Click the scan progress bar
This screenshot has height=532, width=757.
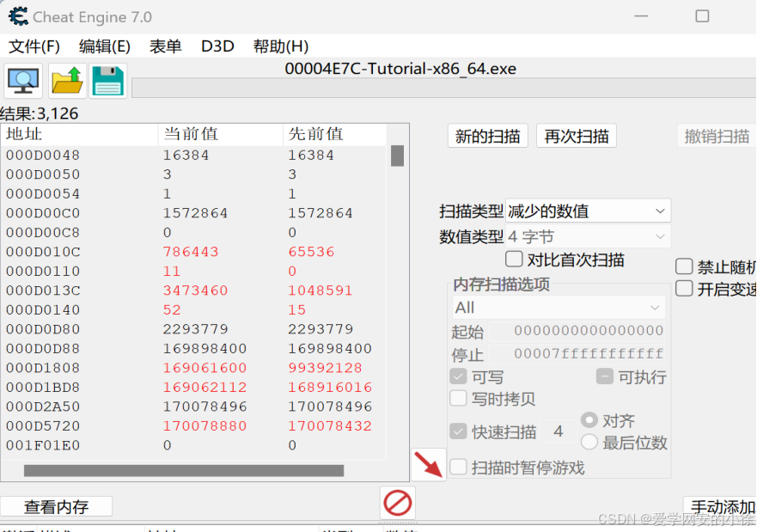[444, 89]
